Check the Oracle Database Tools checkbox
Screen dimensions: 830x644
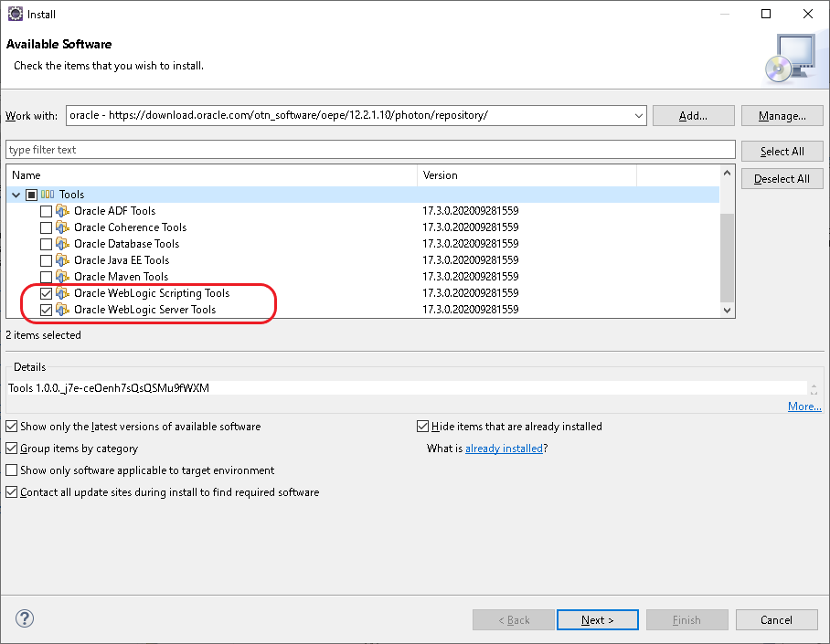46,245
